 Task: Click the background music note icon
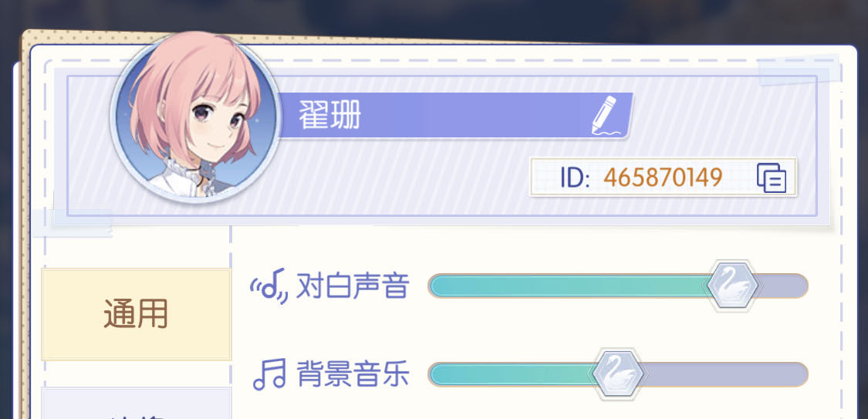[269, 374]
